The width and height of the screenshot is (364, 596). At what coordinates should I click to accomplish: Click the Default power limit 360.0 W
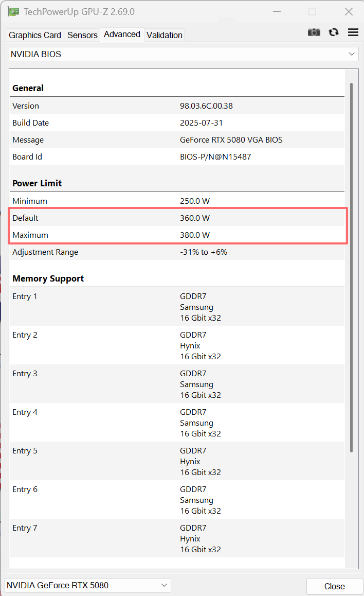click(195, 218)
